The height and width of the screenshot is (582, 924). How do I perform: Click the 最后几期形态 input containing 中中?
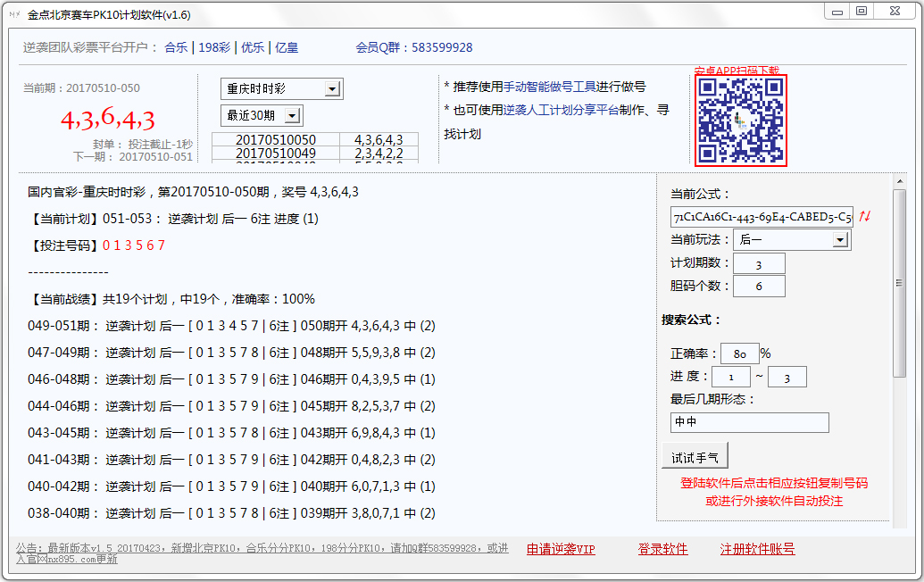click(750, 422)
